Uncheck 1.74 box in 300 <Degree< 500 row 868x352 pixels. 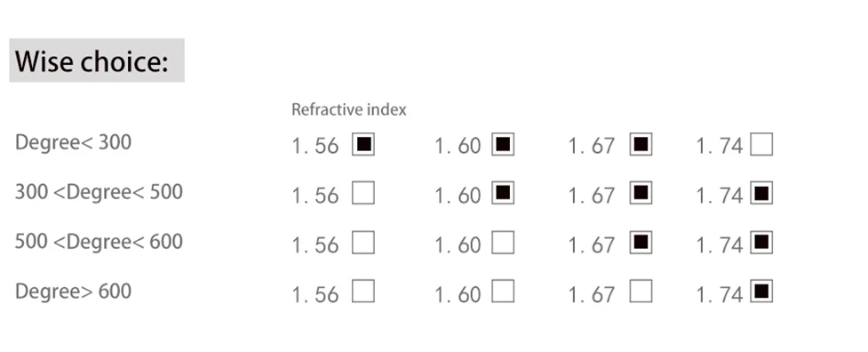tap(761, 193)
